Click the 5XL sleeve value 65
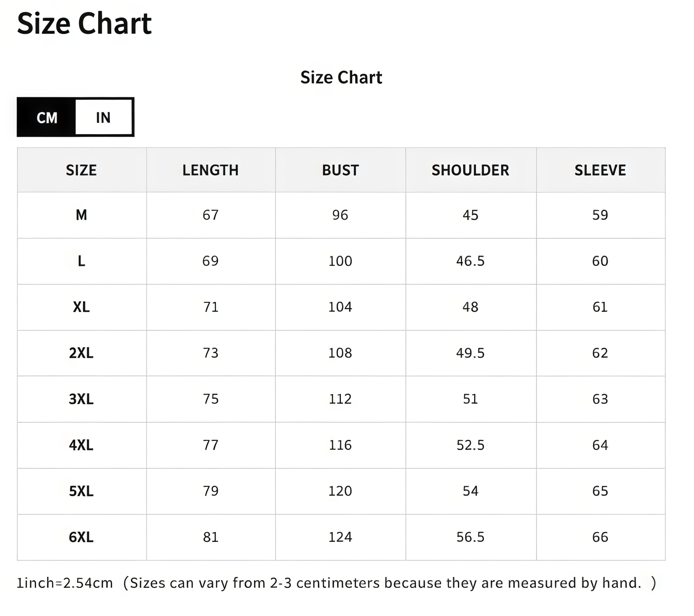The height and width of the screenshot is (616, 694). coord(600,491)
